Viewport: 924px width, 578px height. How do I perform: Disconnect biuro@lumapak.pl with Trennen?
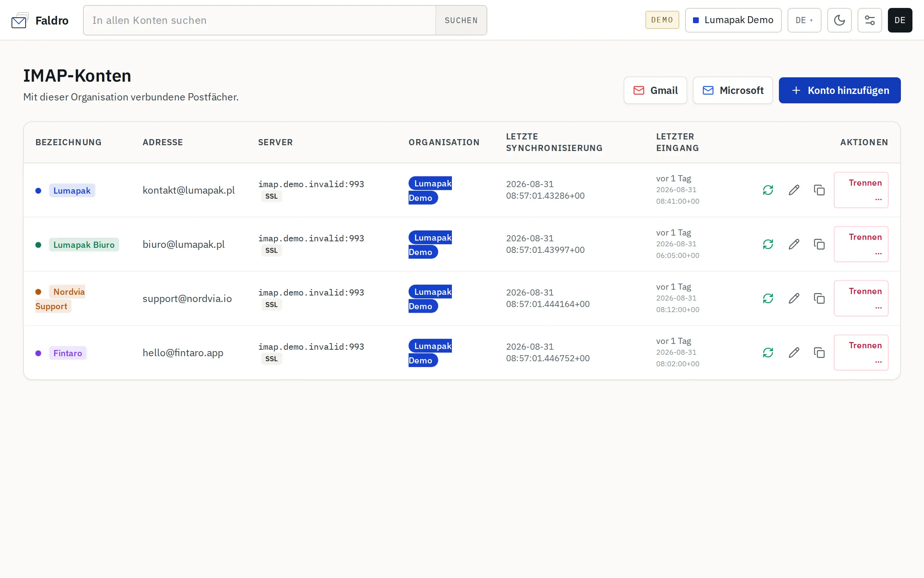861,244
